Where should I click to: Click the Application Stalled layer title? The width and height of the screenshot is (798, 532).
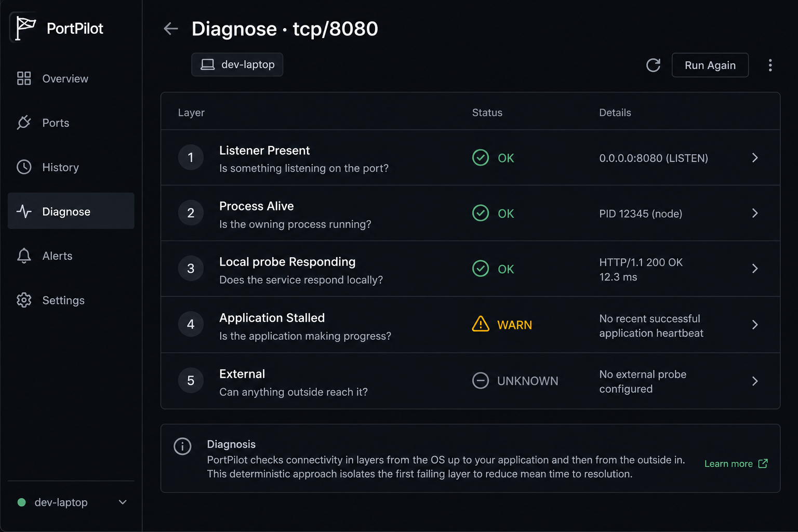(x=272, y=317)
